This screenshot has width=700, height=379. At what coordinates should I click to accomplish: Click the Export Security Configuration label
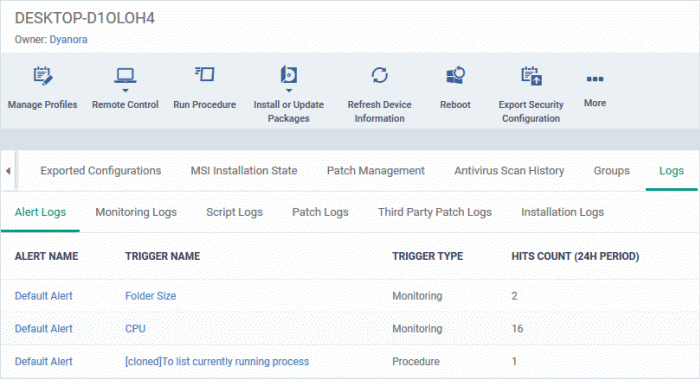(531, 111)
